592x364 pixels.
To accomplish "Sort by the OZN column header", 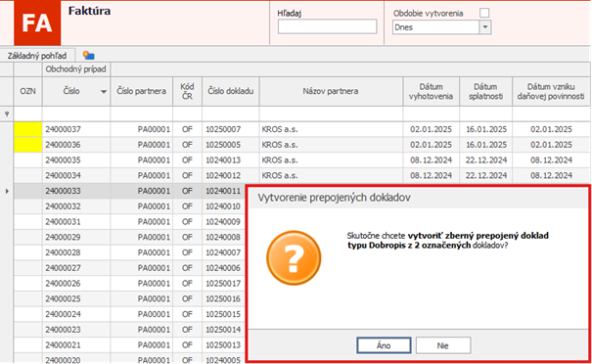I will tap(28, 91).
